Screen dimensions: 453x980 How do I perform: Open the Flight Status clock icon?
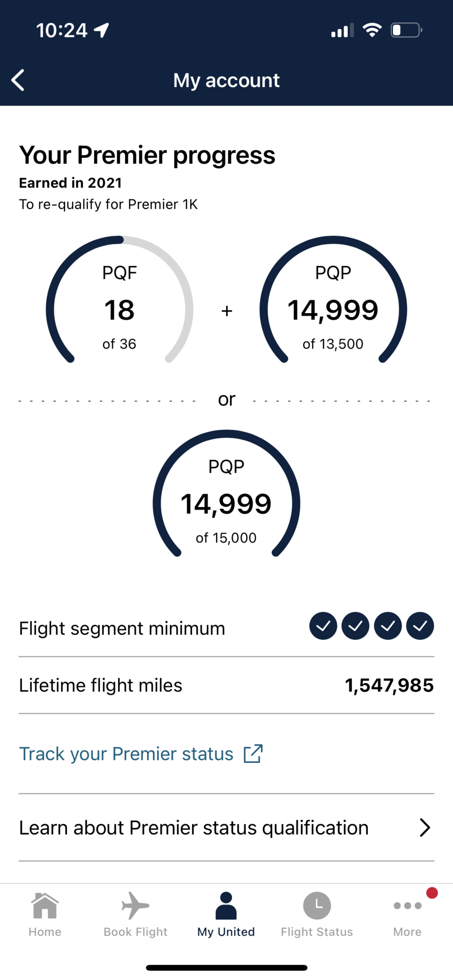317,906
